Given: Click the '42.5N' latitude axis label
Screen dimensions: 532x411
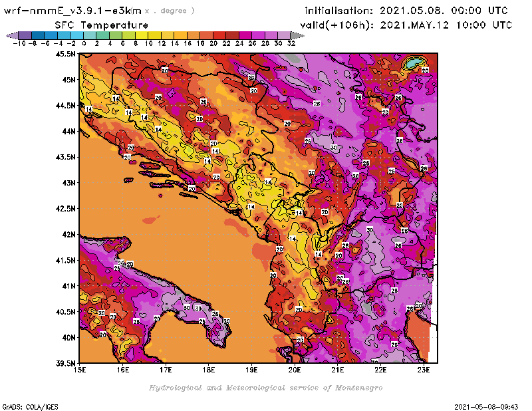Looking at the screenshot, I should click(x=66, y=209).
